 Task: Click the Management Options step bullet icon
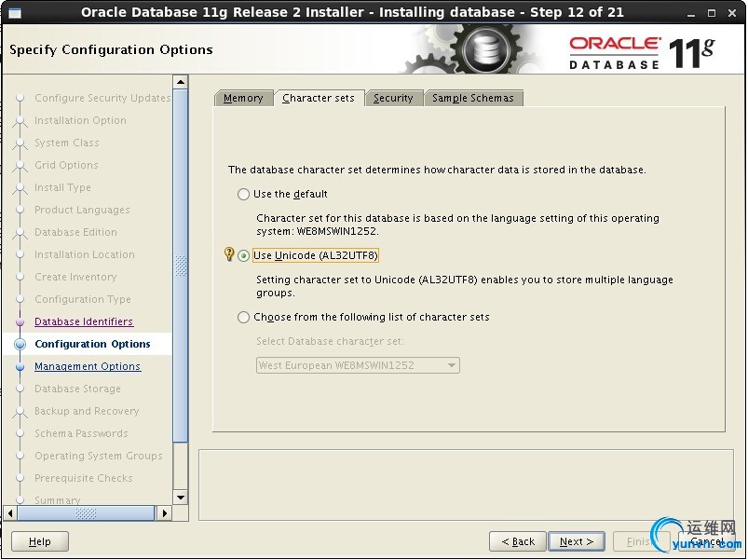point(20,367)
